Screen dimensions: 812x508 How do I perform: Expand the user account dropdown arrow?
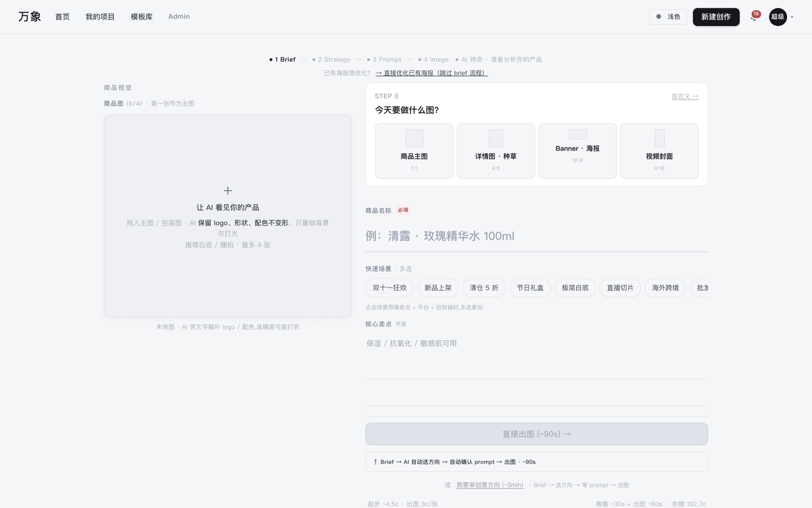pos(792,17)
